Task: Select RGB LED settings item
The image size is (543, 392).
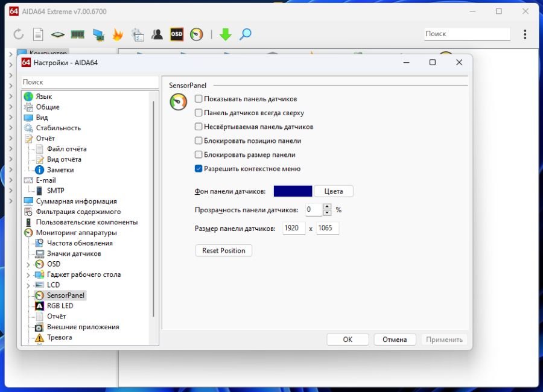Action: 60,306
